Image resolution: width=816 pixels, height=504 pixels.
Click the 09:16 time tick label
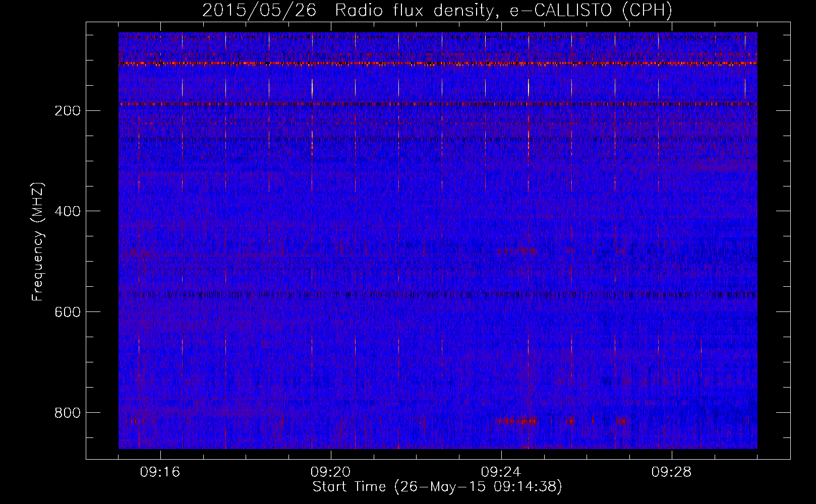point(160,472)
